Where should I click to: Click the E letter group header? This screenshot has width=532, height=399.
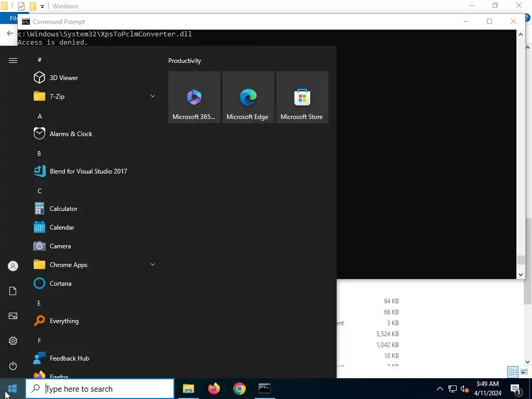pyautogui.click(x=39, y=303)
